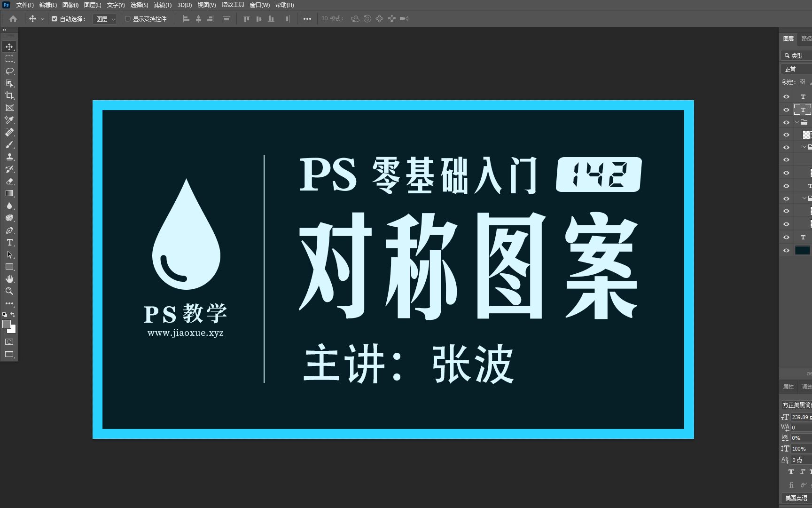Apply faux bold in character panel

coord(791,472)
